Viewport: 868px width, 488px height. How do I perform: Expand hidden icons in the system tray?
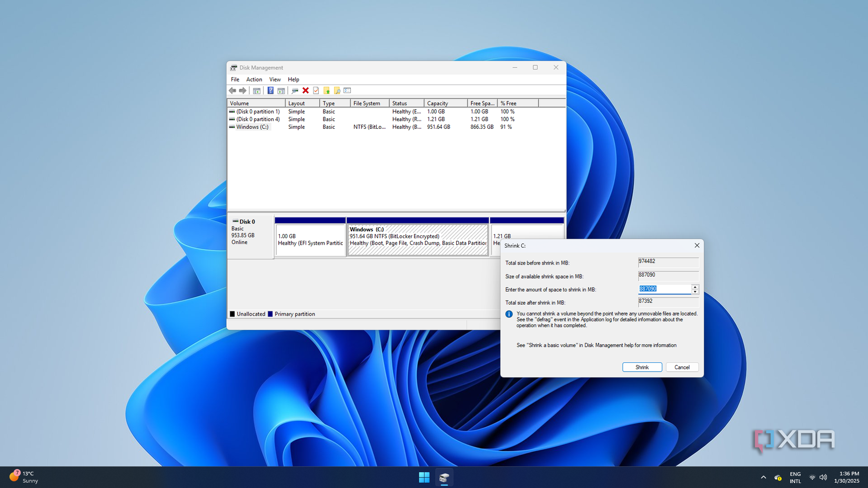(763, 477)
